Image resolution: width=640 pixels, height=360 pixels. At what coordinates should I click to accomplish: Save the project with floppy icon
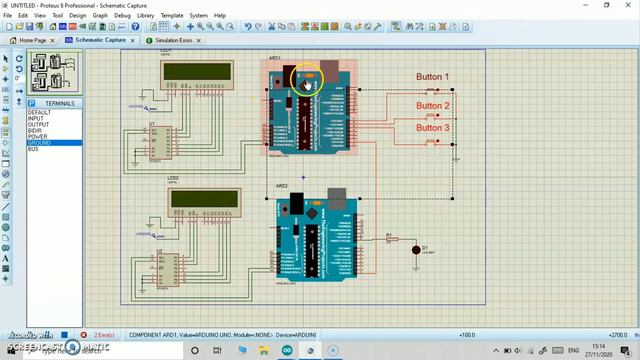point(29,27)
